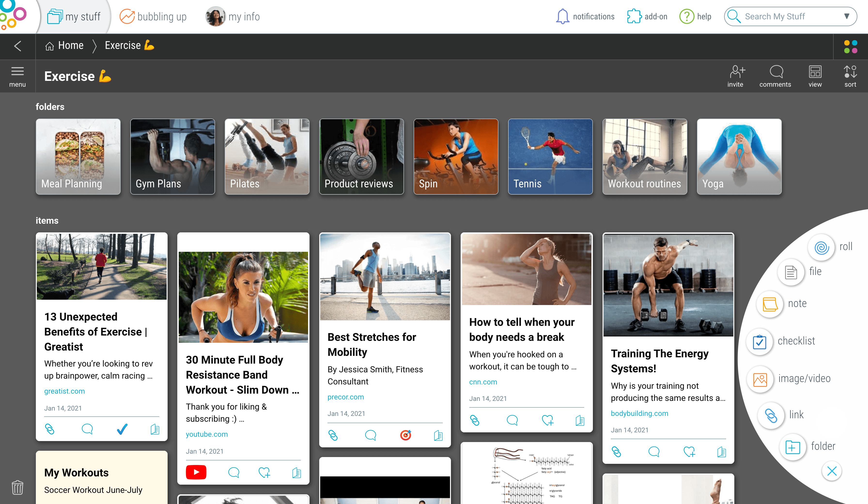Open the help question mark icon
The width and height of the screenshot is (868, 504).
[686, 16]
